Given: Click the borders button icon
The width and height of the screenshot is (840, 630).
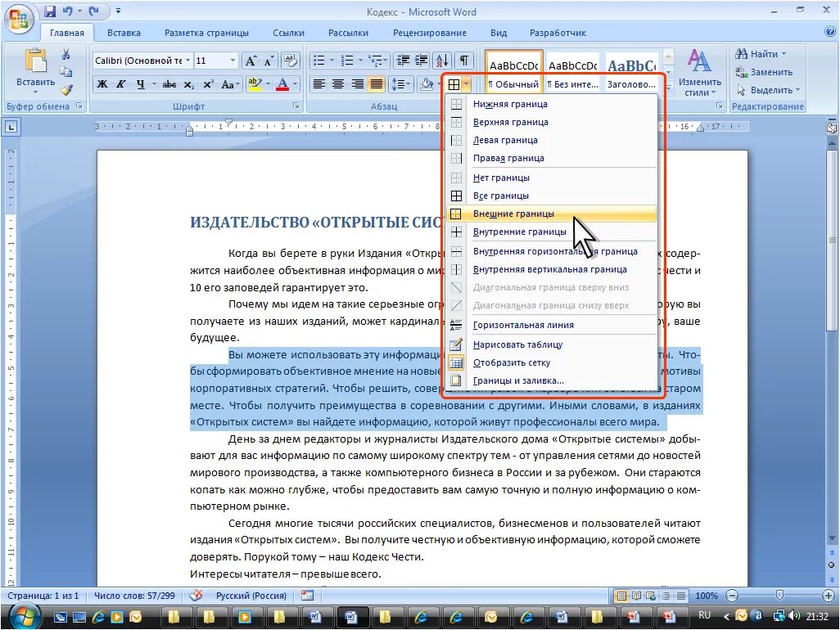Looking at the screenshot, I should point(454,84).
